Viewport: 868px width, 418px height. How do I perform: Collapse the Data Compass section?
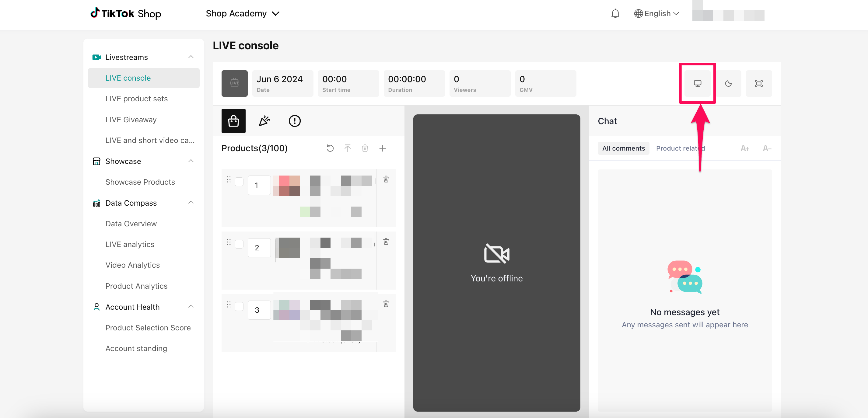(191, 203)
